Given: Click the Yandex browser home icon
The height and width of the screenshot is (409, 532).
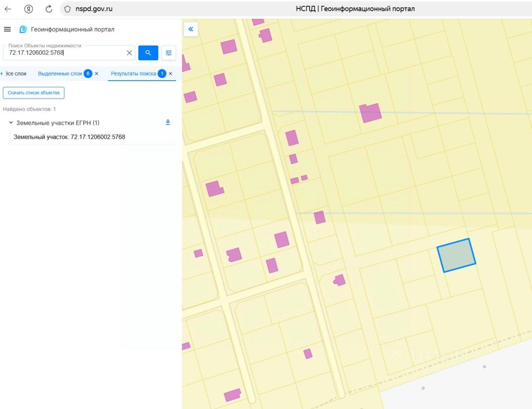Looking at the screenshot, I should click(x=28, y=9).
